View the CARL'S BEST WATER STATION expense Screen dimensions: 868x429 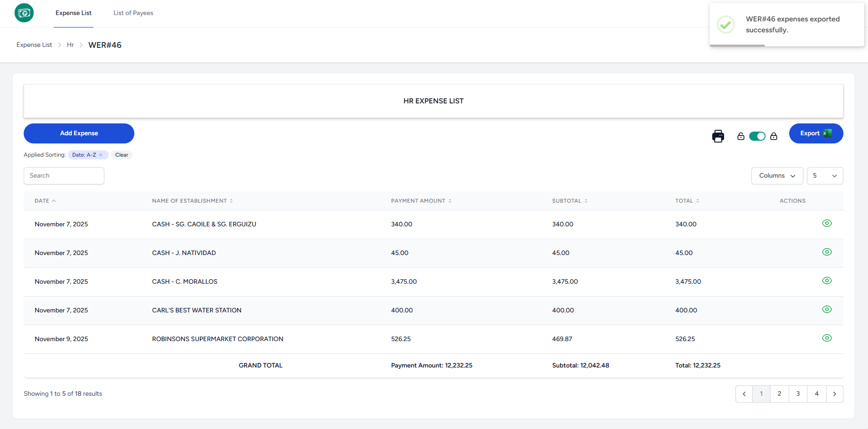click(827, 309)
